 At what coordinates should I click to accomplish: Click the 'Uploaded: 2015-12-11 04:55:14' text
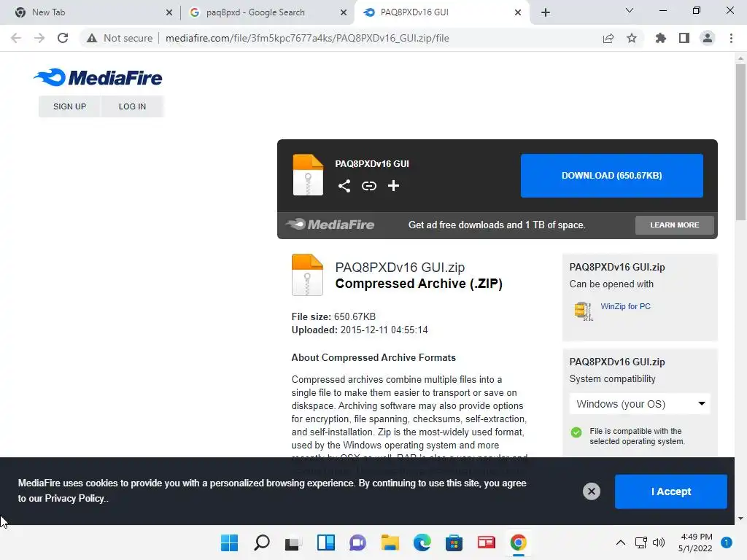[x=360, y=330]
